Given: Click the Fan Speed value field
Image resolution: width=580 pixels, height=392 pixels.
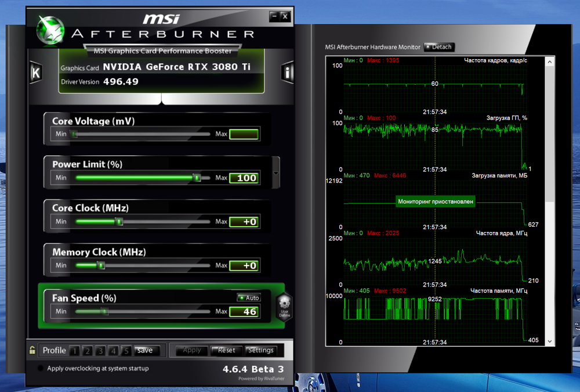Looking at the screenshot, I should click(x=244, y=312).
